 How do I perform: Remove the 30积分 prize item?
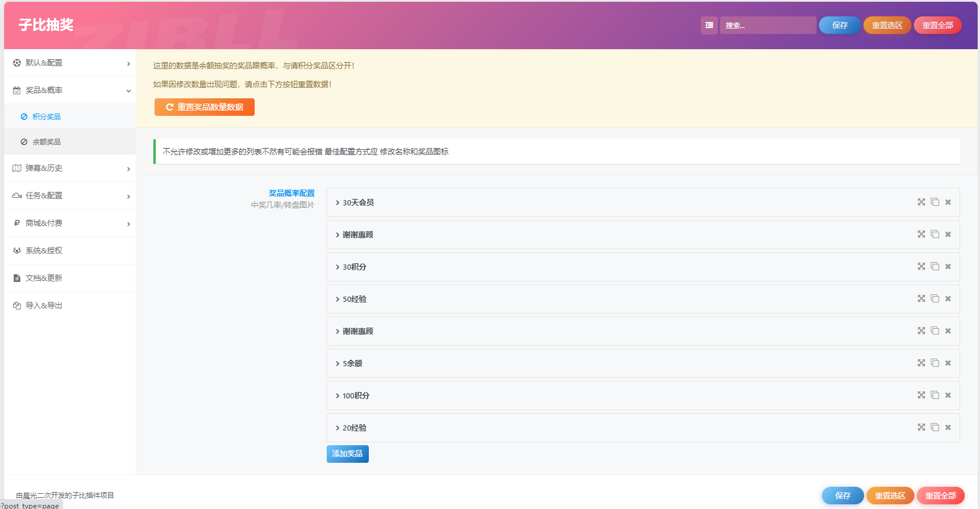[x=948, y=267]
